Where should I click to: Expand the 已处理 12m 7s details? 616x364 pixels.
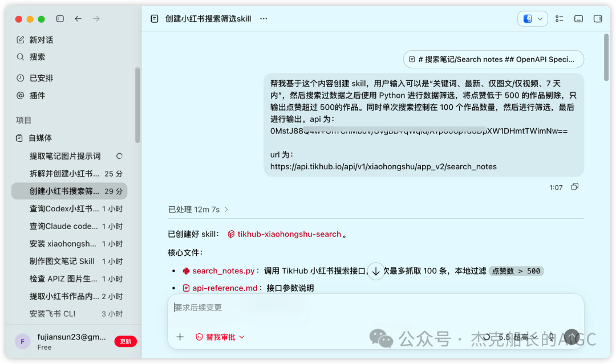(x=198, y=210)
